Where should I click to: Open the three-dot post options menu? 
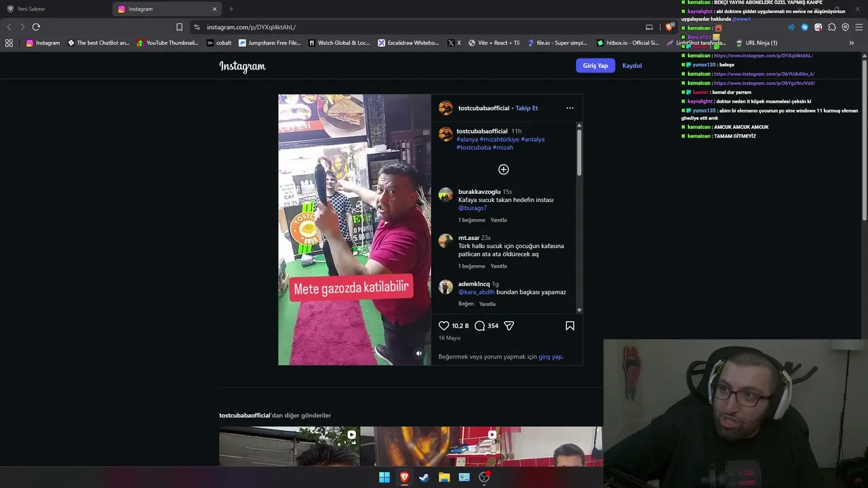[570, 108]
